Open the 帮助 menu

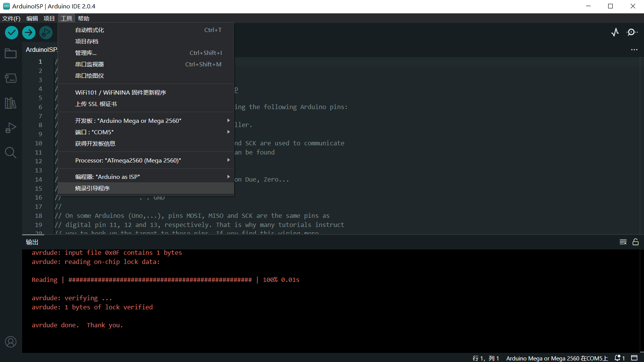[84, 18]
